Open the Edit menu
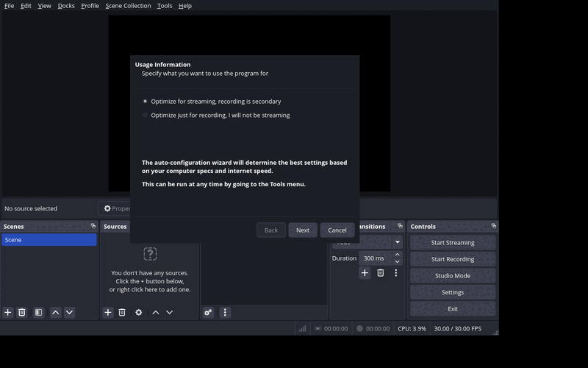 point(26,6)
